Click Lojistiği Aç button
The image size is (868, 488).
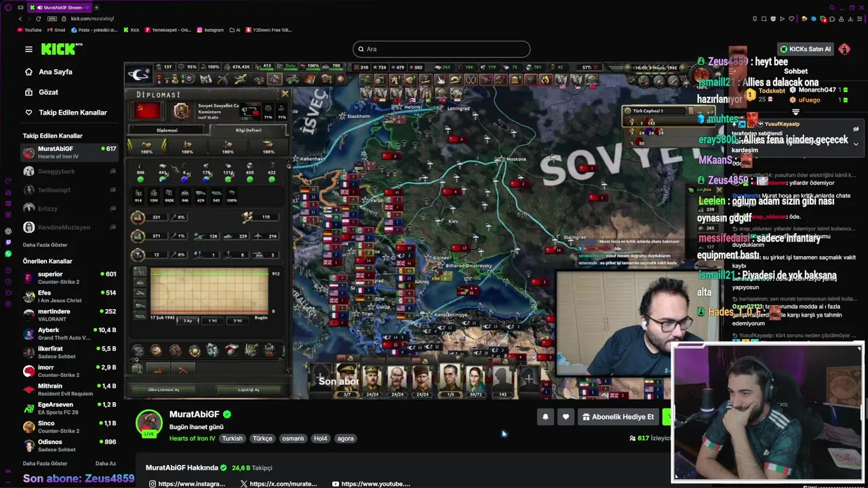248,390
